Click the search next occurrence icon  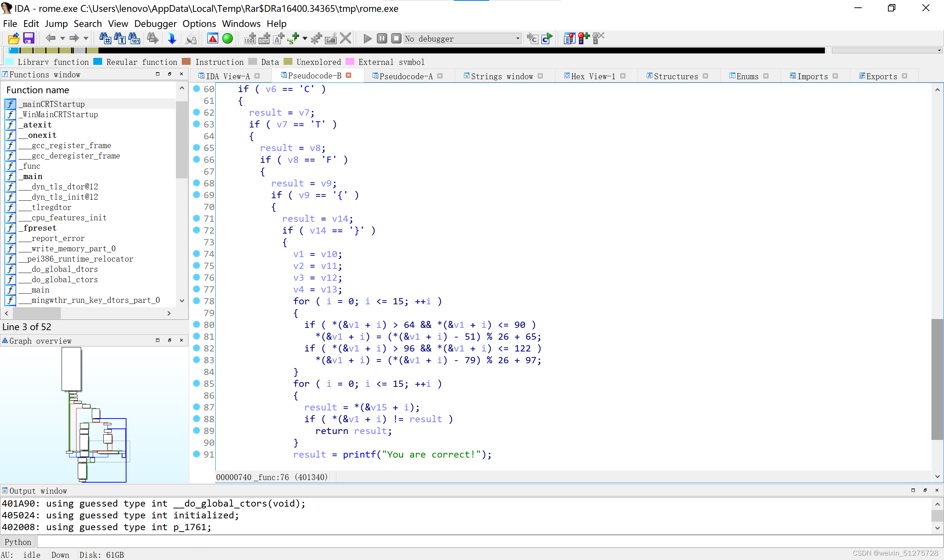click(153, 38)
